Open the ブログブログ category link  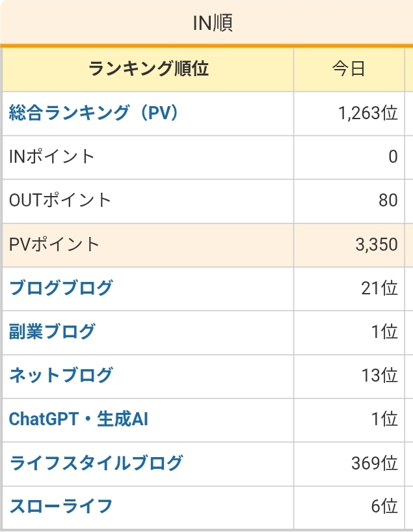[60, 287]
